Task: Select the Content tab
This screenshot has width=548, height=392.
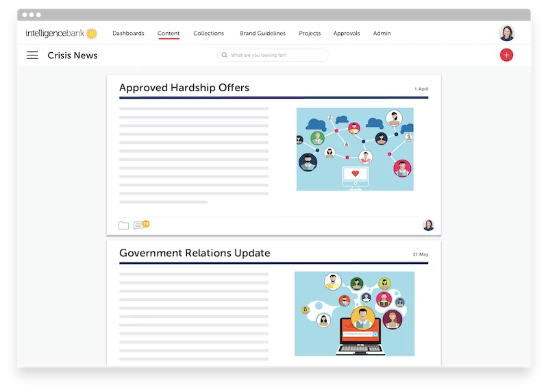Action: [x=168, y=33]
